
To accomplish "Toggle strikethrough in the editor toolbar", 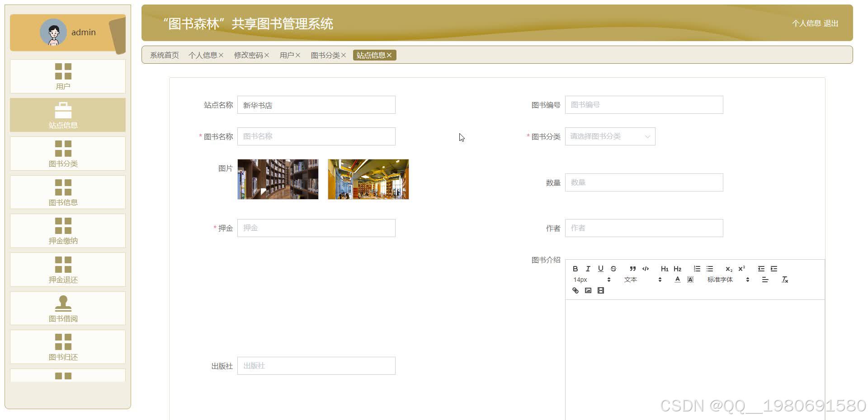I will pos(613,269).
